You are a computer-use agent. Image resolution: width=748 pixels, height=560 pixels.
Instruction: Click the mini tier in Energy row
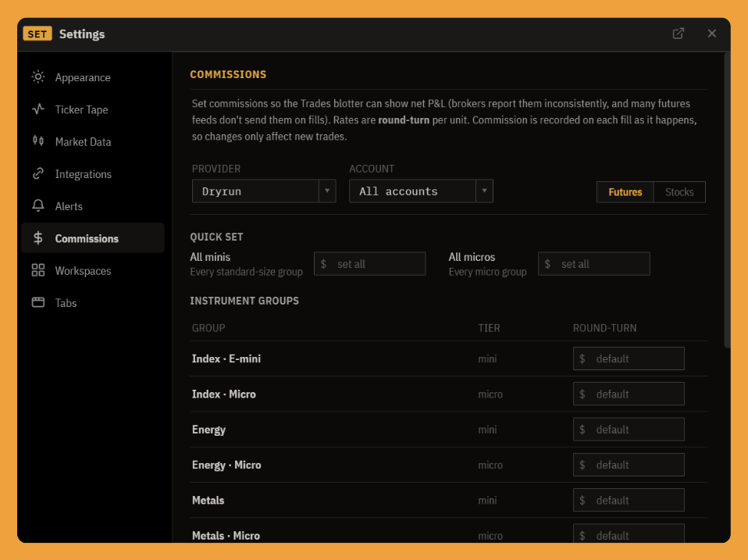click(x=487, y=430)
